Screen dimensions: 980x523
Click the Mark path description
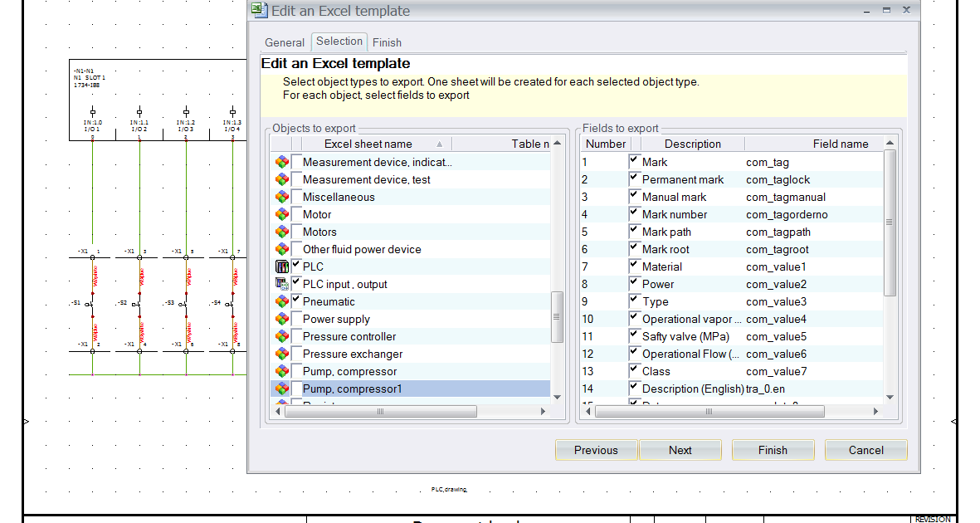(x=667, y=232)
